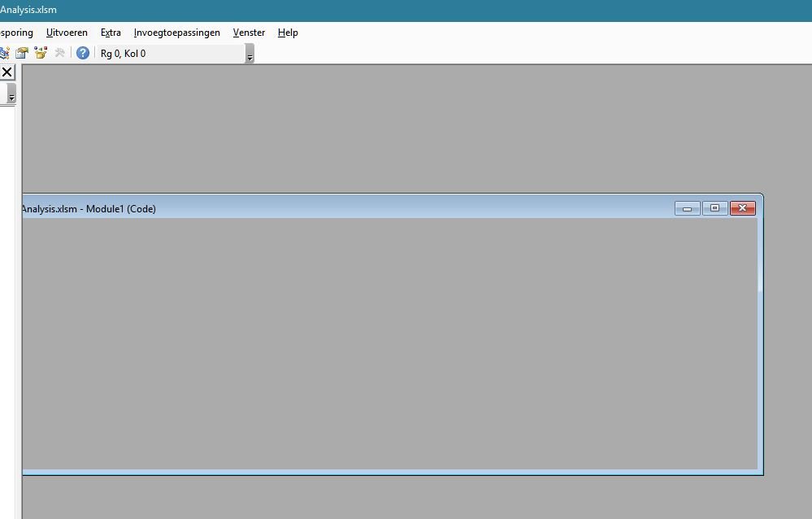Click the greyed-out Toolbox icon
812x519 pixels.
(59, 53)
